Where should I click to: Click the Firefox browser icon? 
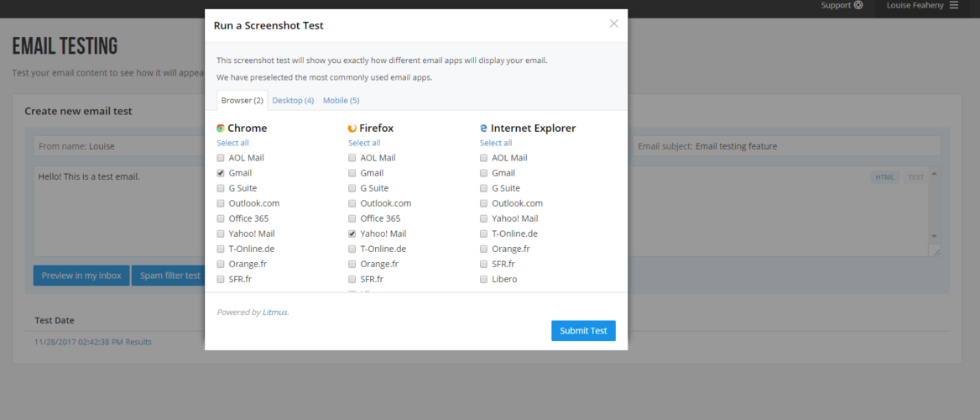(x=352, y=129)
